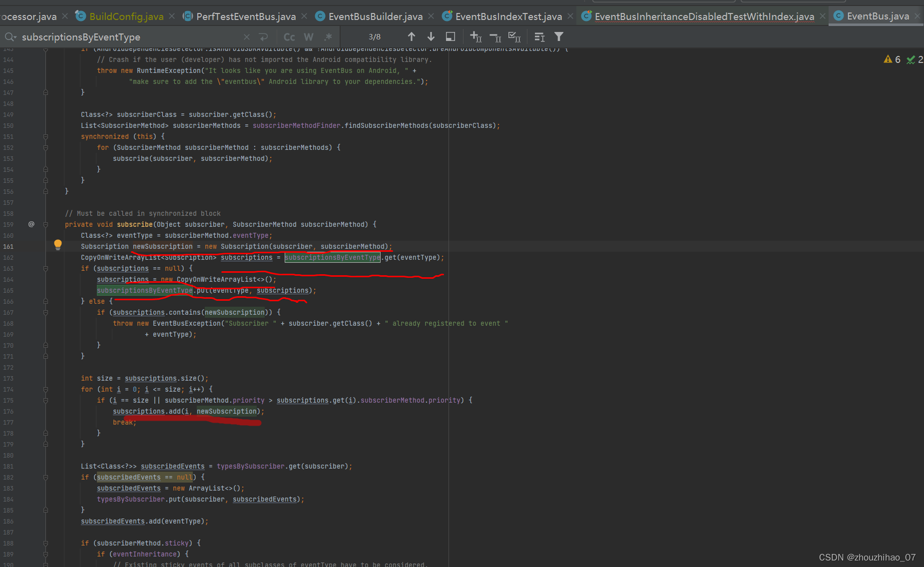Image resolution: width=924 pixels, height=567 pixels.
Task: Collapse the for loop fold marker at line 152
Action: [x=45, y=147]
